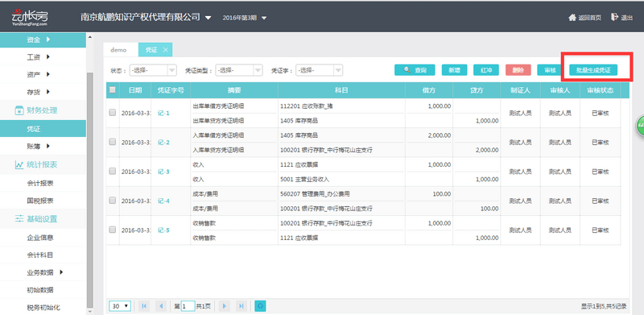
Task: Toggle the select-all checkbox in table header
Action: click(112, 89)
